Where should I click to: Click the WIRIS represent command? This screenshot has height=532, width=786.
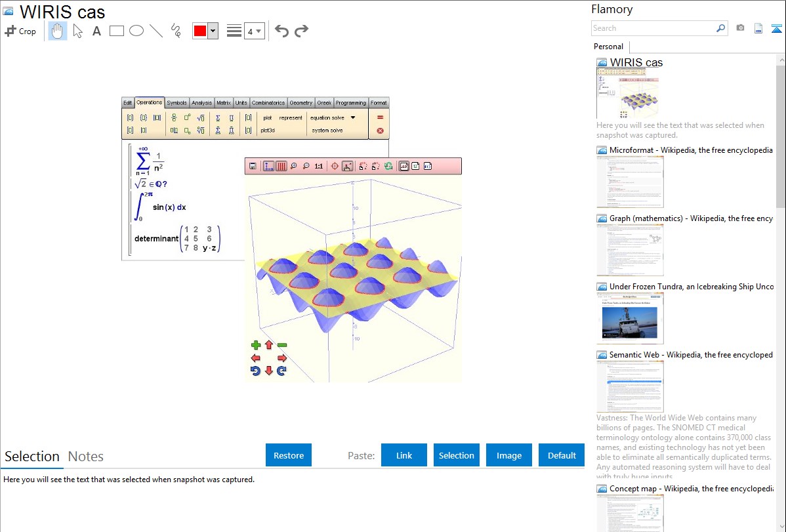pos(291,118)
